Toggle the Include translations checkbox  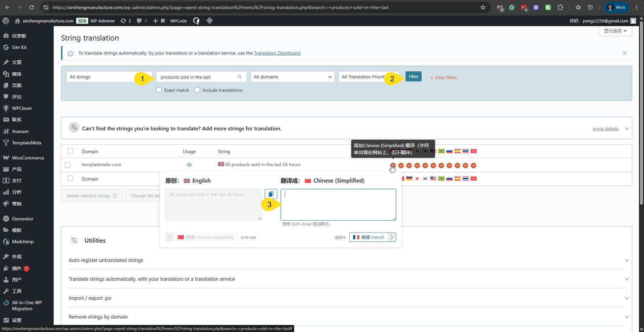click(x=197, y=90)
